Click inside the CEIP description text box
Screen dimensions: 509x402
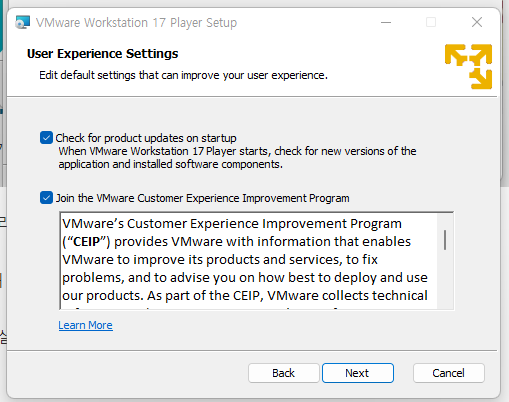pos(249,261)
